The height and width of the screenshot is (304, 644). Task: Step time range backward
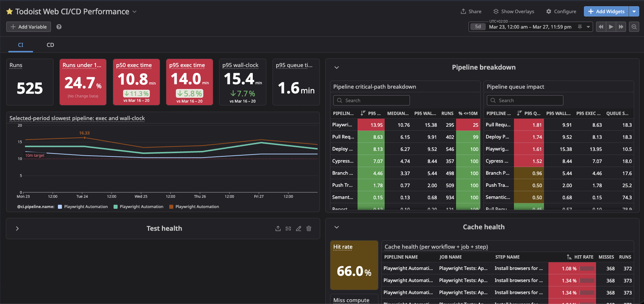coord(601,27)
